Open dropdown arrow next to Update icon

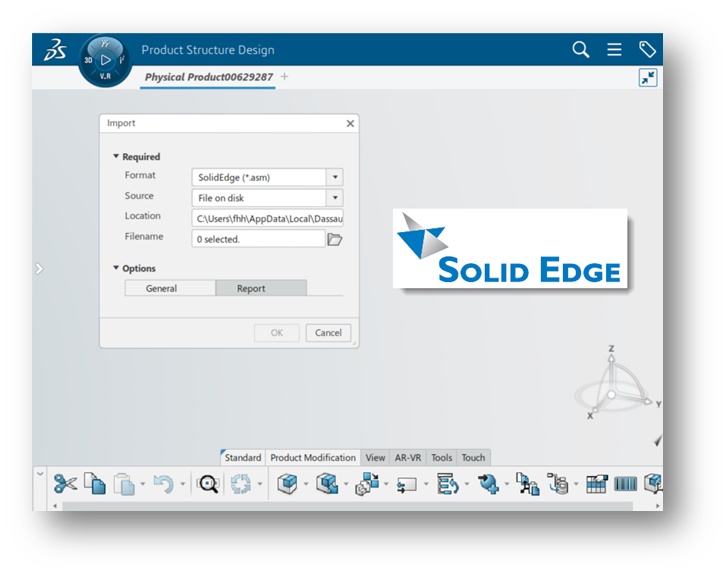click(x=260, y=484)
